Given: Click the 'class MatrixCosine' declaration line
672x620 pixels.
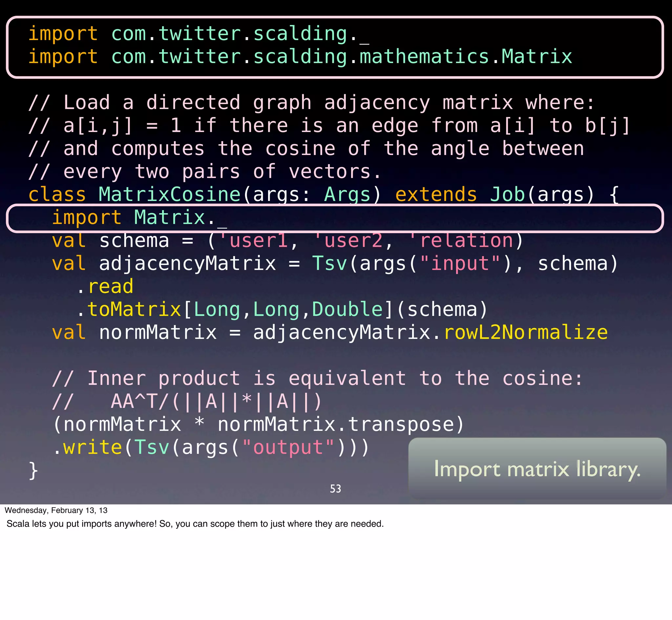Looking at the screenshot, I should (324, 195).
